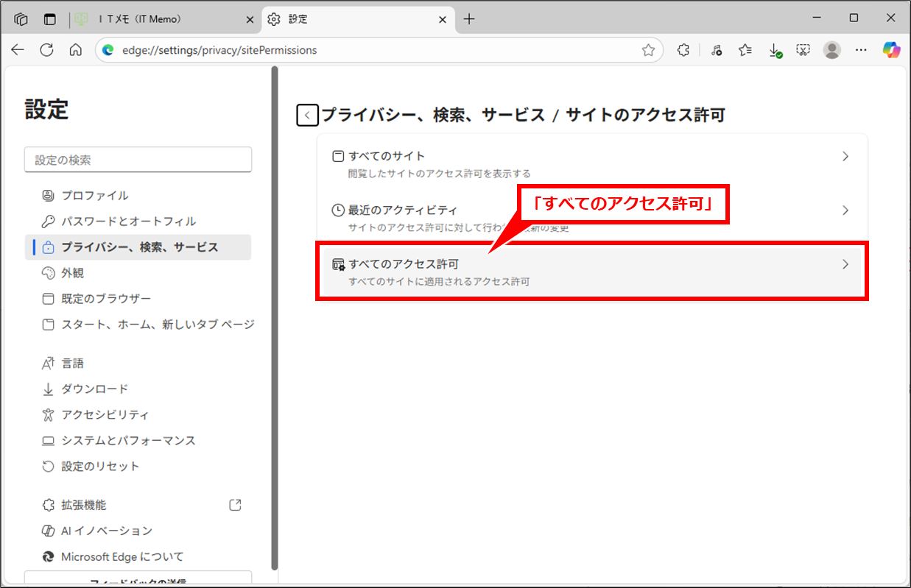This screenshot has height=588, width=911.
Task: Click the Copilot icon in toolbar
Action: point(892,50)
